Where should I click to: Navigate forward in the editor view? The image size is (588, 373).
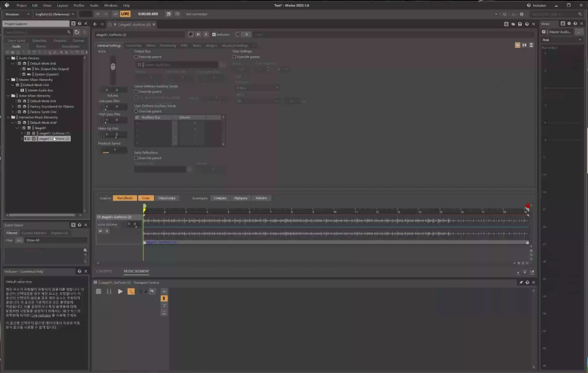coord(101,24)
